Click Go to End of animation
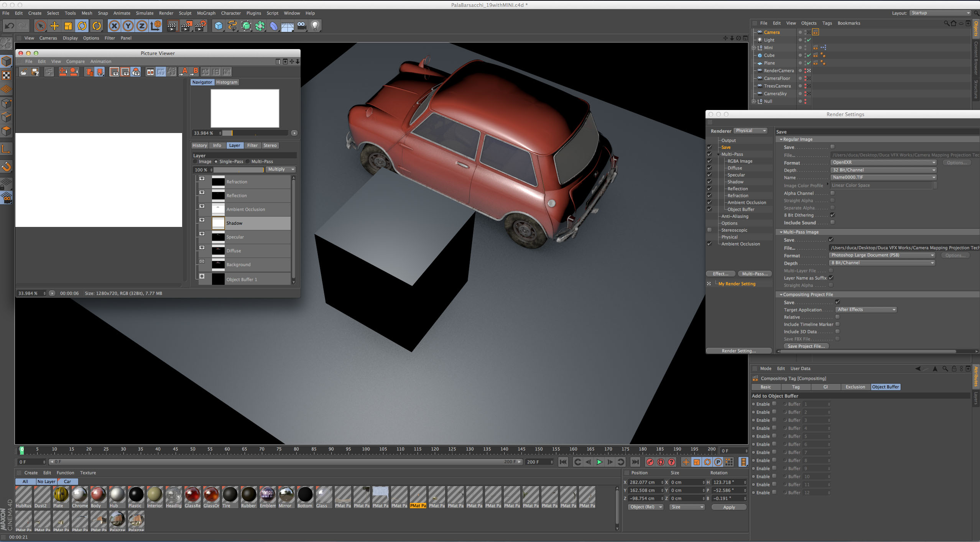This screenshot has height=542, width=980. (635, 462)
